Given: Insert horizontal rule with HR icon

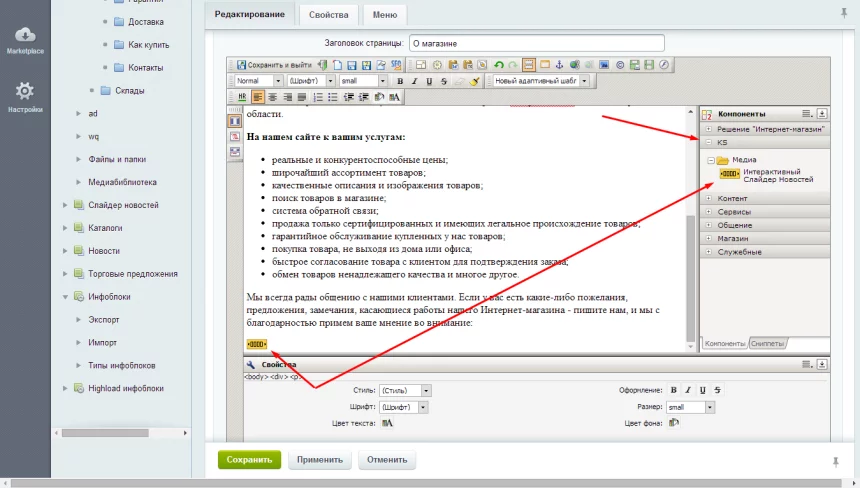Looking at the screenshot, I should point(241,97).
